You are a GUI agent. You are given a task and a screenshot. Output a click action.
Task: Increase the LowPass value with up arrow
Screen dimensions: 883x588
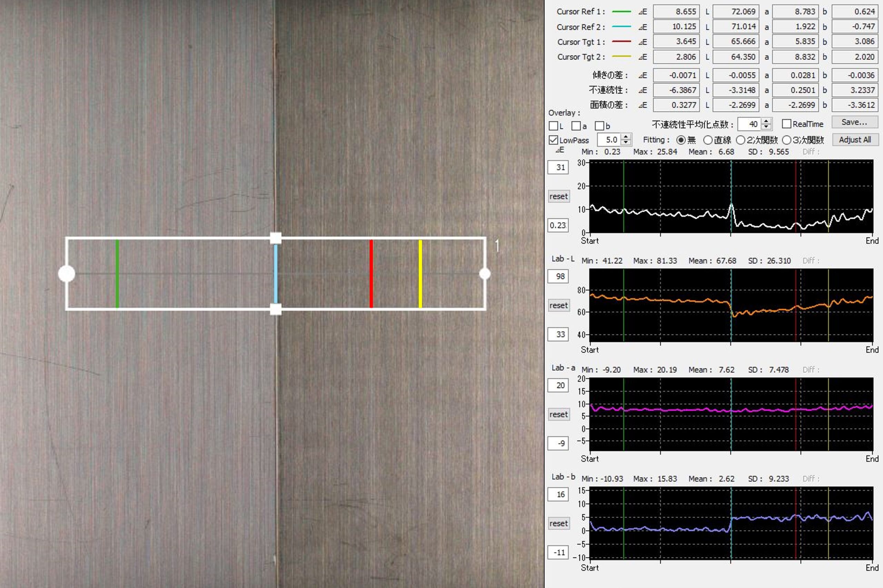tap(626, 137)
